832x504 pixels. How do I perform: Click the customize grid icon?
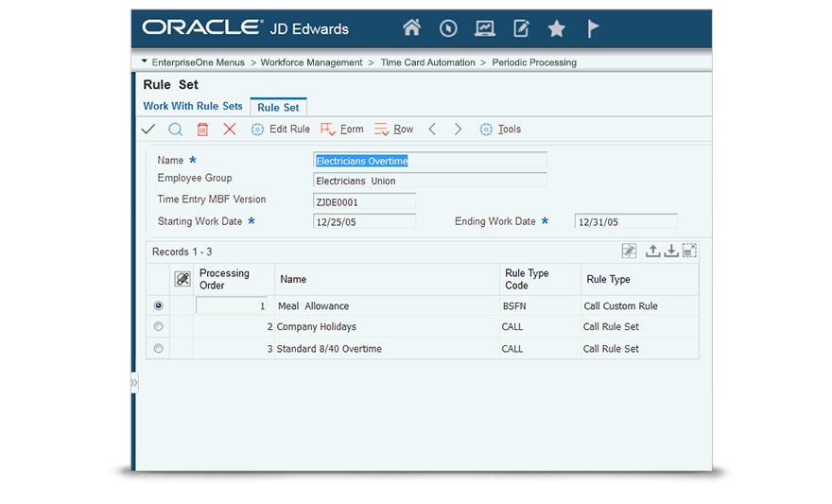(629, 251)
